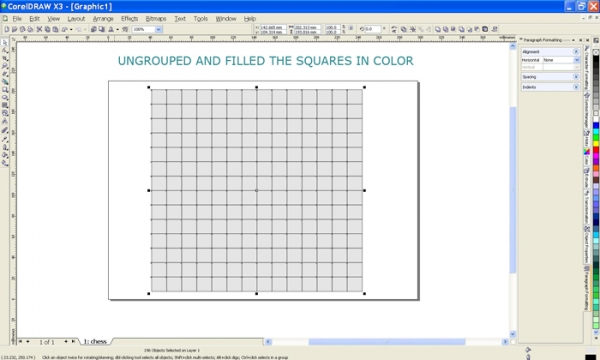The height and width of the screenshot is (360, 600).
Task: Toggle the lock ratio button
Action: (351, 28)
